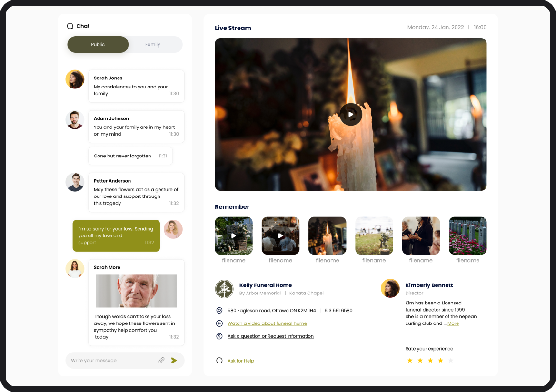Click the phone number 613 591 6580
556x392 pixels.
click(x=338, y=311)
